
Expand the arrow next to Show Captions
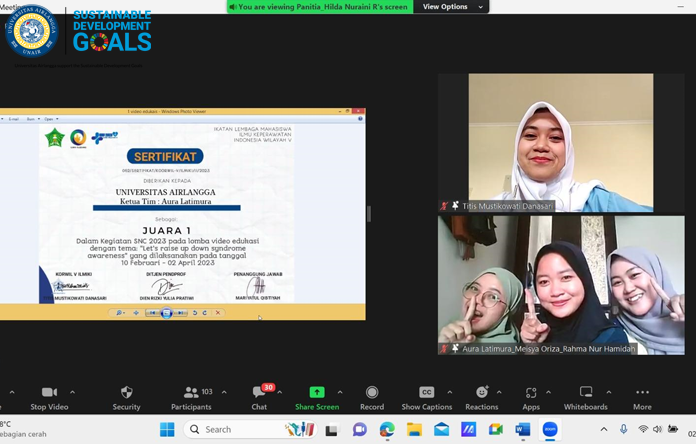450,392
